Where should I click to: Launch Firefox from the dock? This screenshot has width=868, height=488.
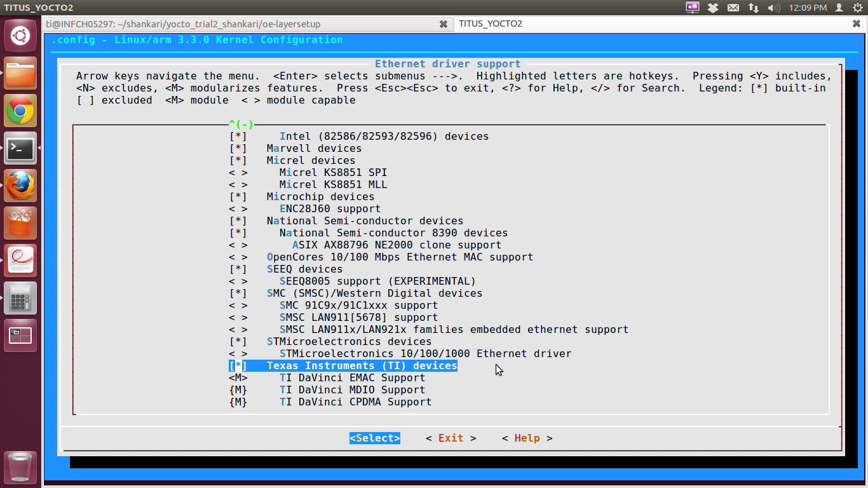pyautogui.click(x=20, y=186)
